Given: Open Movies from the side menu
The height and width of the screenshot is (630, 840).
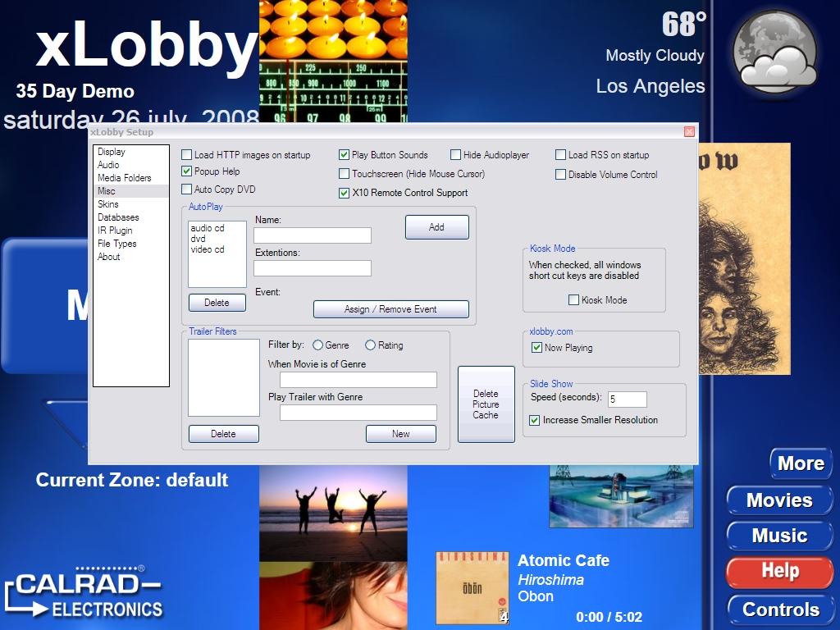Looking at the screenshot, I should 779,500.
